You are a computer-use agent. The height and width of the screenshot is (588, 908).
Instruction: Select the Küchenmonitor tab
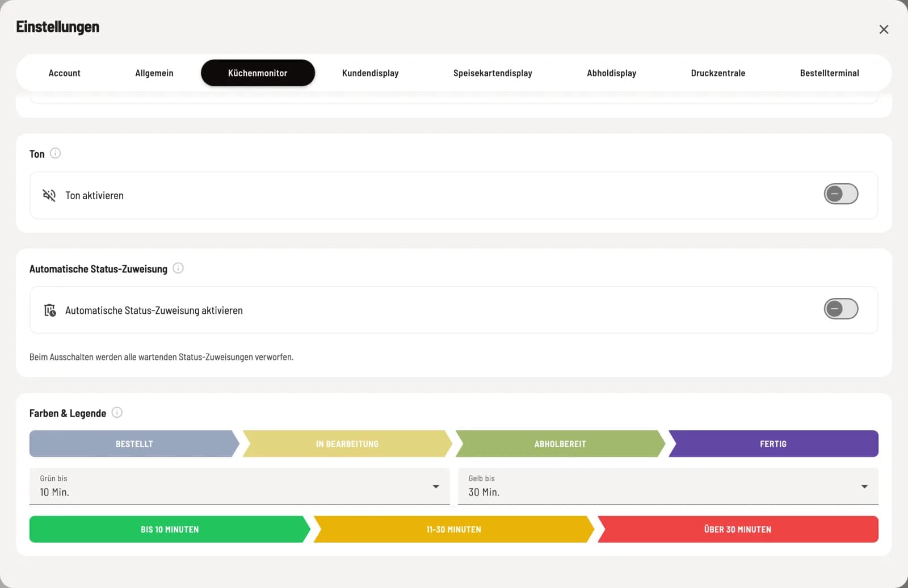pyautogui.click(x=258, y=73)
